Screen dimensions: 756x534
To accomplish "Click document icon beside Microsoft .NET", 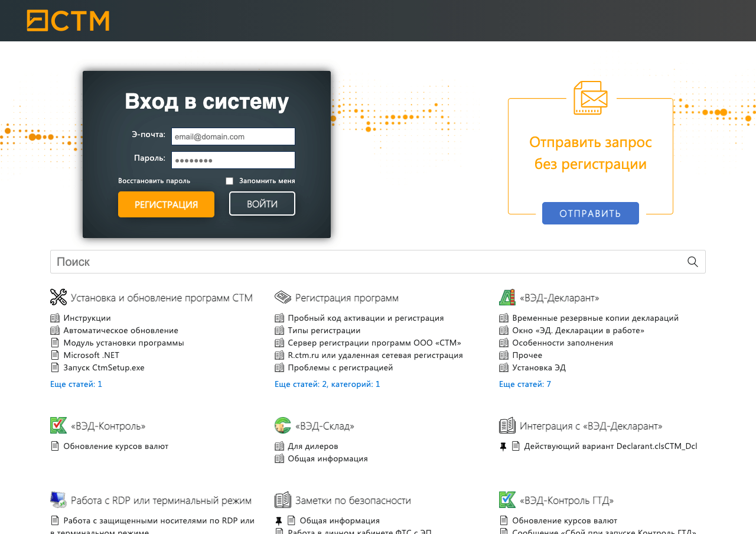I will click(x=55, y=355).
